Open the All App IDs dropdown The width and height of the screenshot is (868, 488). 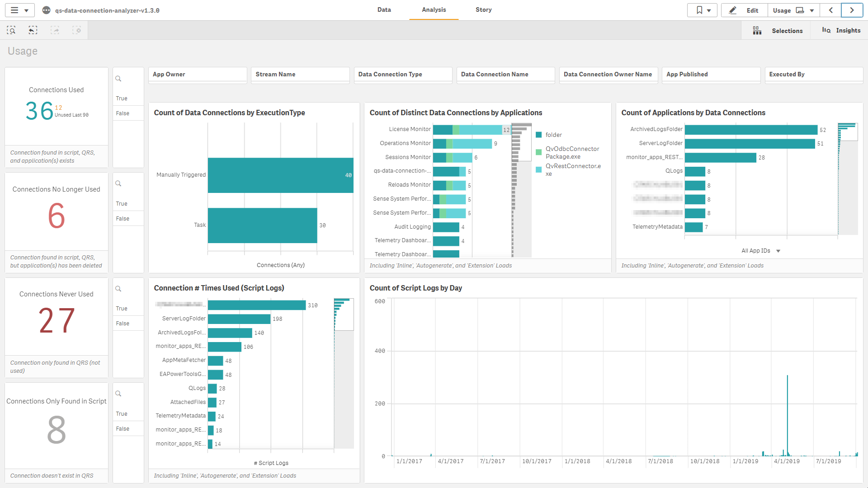tap(761, 250)
